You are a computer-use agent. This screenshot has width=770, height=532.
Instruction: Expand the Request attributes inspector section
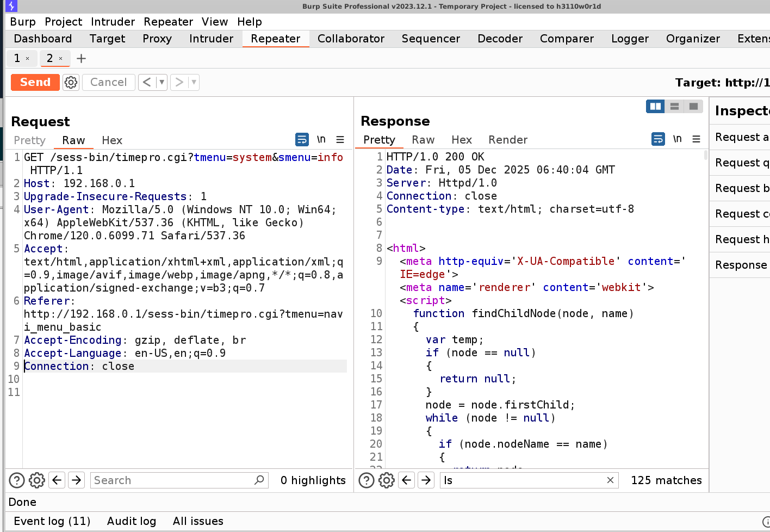coord(741,137)
